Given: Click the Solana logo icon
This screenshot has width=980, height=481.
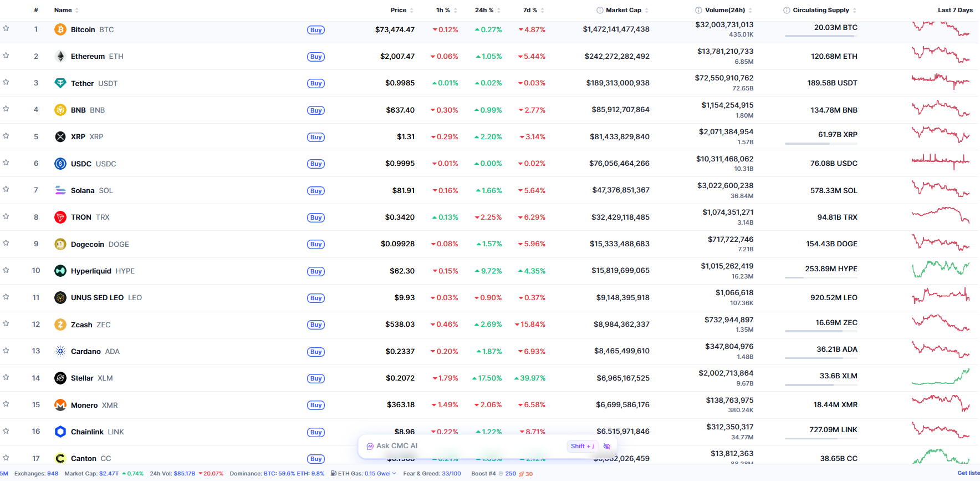Looking at the screenshot, I should tap(60, 190).
